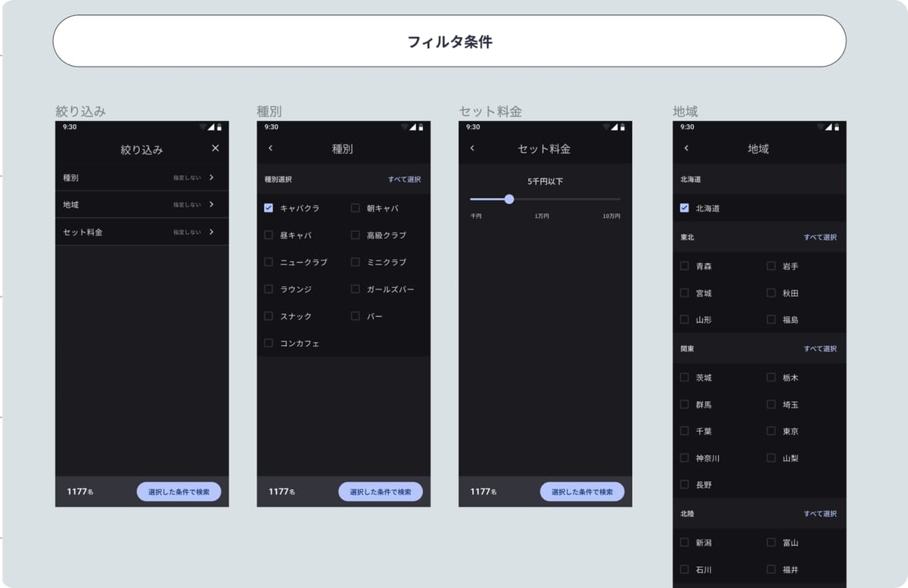908x588 pixels.
Task: Check the 岩手 checkbox
Action: [771, 266]
